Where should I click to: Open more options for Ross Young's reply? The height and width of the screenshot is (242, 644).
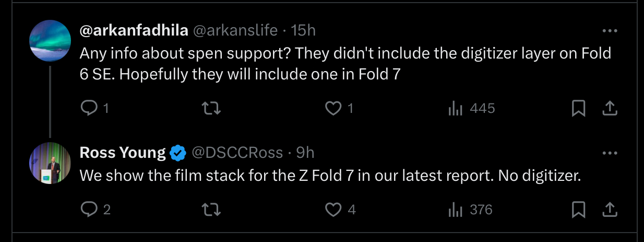(x=610, y=154)
